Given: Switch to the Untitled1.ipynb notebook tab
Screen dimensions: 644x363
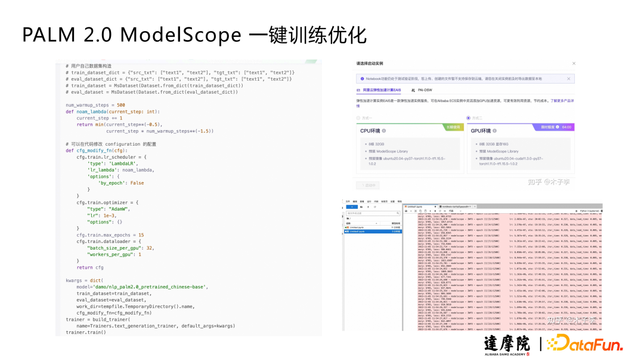Looking at the screenshot, I should pyautogui.click(x=420, y=207).
